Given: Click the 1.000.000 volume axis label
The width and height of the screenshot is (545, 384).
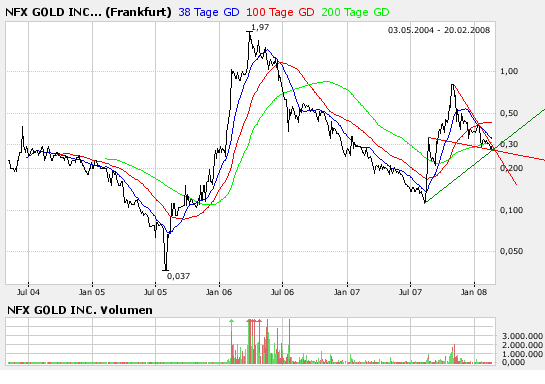Looking at the screenshot, I should 522,354.
